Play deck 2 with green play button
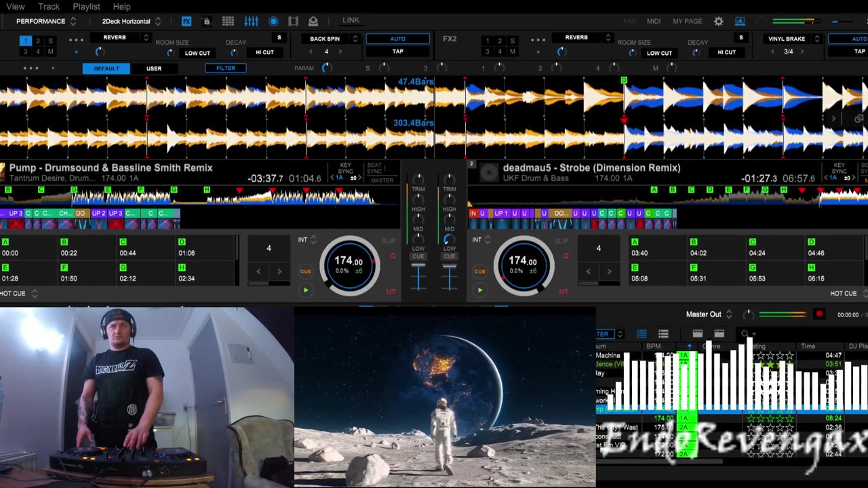The width and height of the screenshot is (868, 488). click(x=480, y=290)
